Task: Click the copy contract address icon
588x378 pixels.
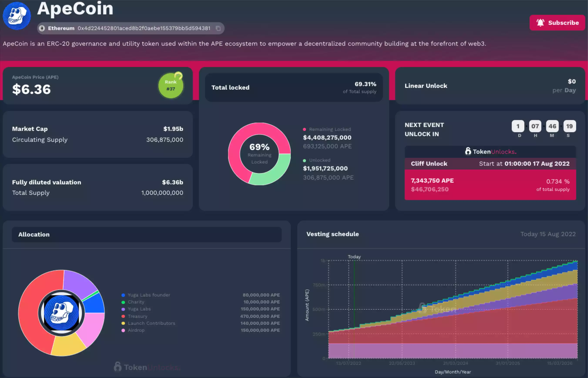Action: coord(218,28)
